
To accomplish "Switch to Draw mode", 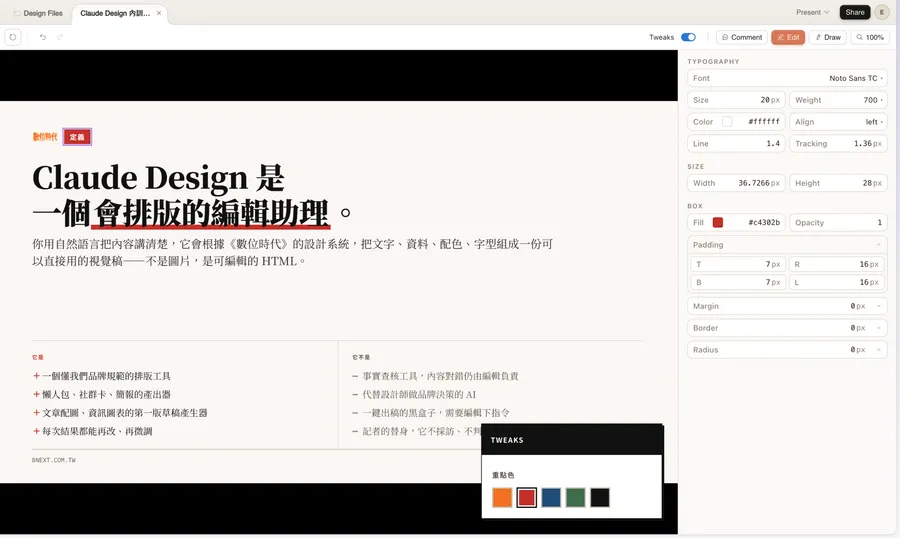I will (828, 37).
